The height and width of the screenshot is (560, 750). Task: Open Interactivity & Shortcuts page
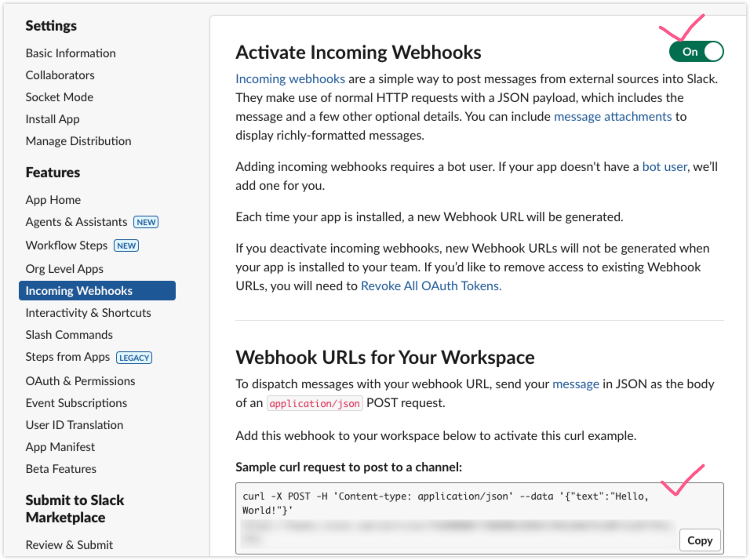coord(89,313)
